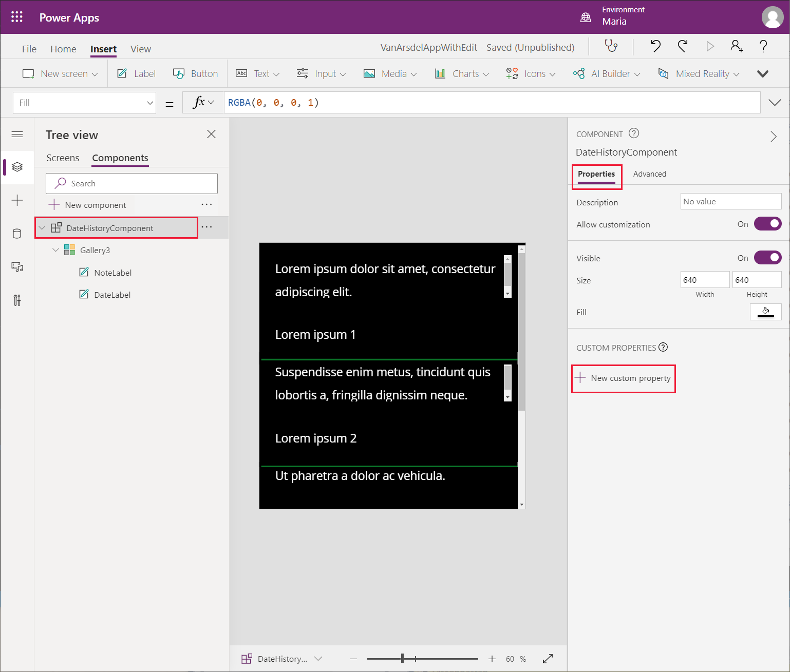790x672 pixels.
Task: Open the DateHistory breadcrumb dropdown
Action: (x=318, y=658)
